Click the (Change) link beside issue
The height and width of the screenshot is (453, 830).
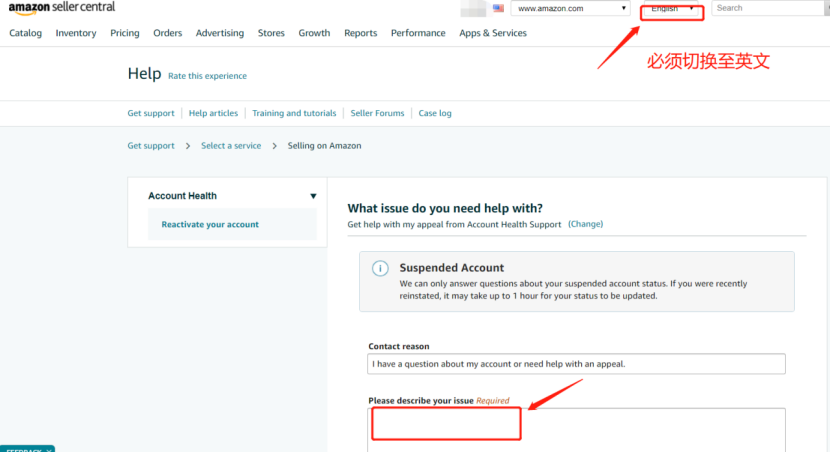585,224
